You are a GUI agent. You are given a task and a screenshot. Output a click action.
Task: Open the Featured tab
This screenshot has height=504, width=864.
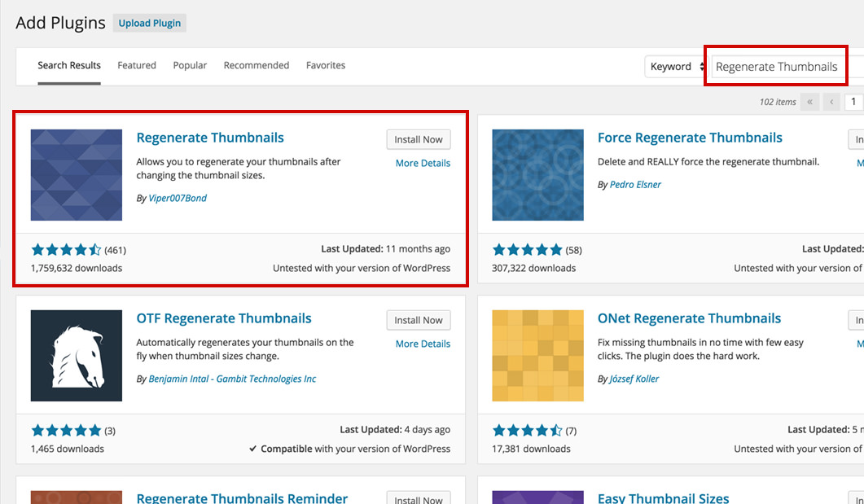point(137,66)
